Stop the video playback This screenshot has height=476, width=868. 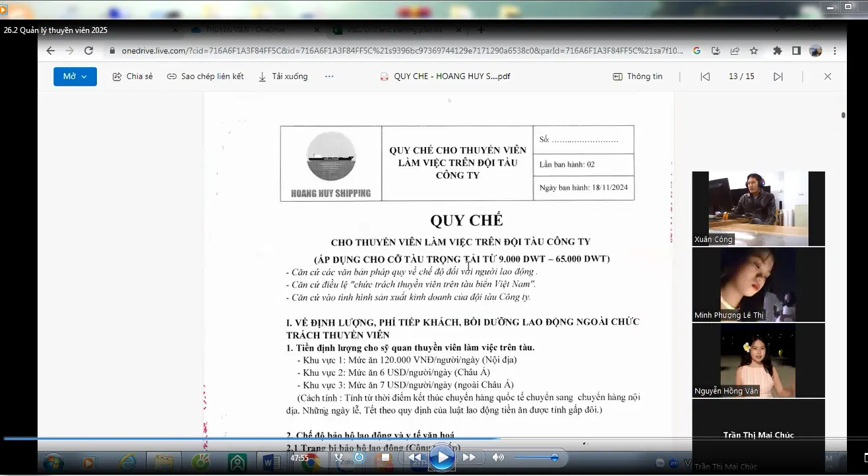click(x=386, y=457)
